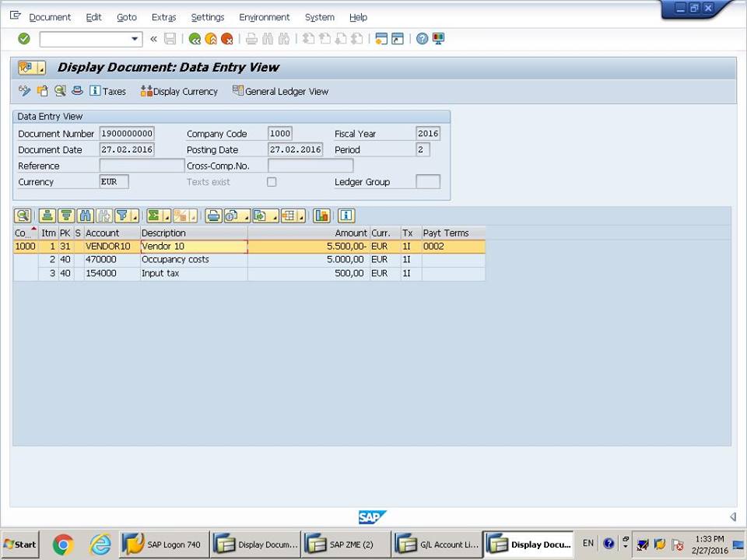Click the Cross-Comp.No. field

pyautogui.click(x=310, y=166)
